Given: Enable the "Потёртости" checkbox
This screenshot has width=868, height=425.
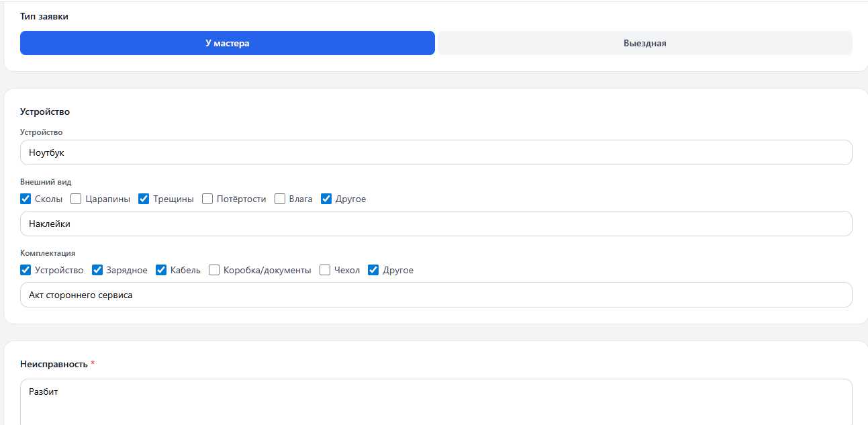Looking at the screenshot, I should pyautogui.click(x=207, y=199).
